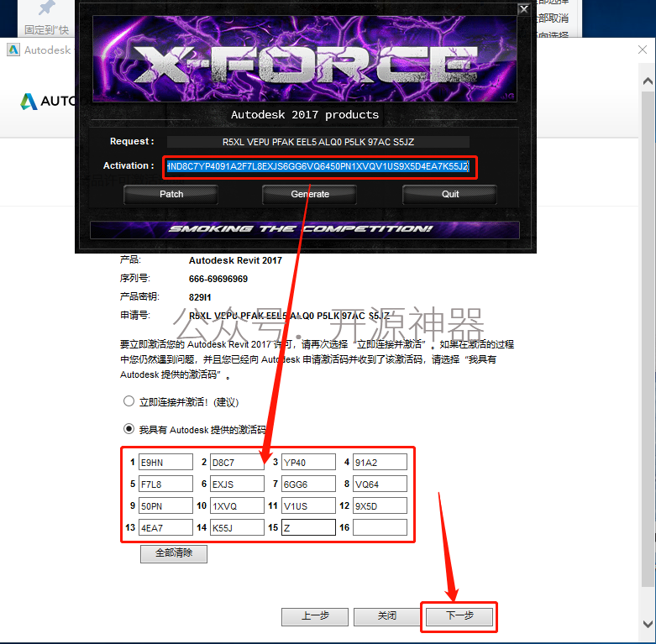Click activation code box 5 containing F7L8
The height and width of the screenshot is (644, 656).
pyautogui.click(x=165, y=484)
